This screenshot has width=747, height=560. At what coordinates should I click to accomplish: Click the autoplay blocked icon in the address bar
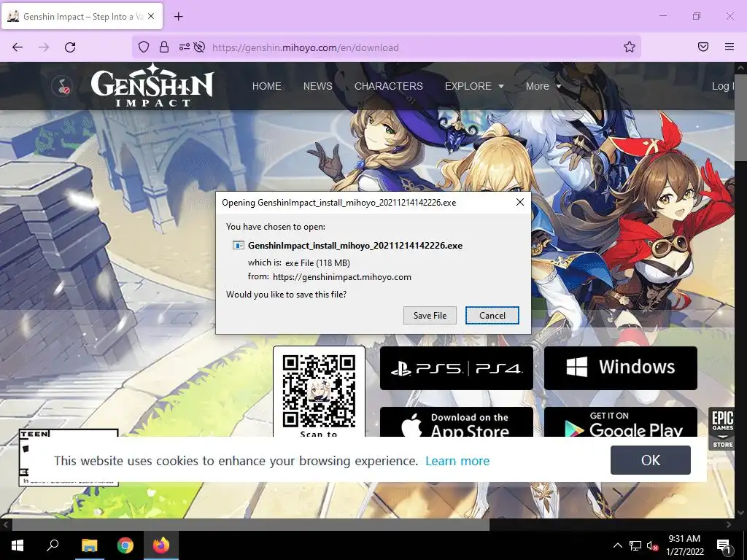coord(200,47)
